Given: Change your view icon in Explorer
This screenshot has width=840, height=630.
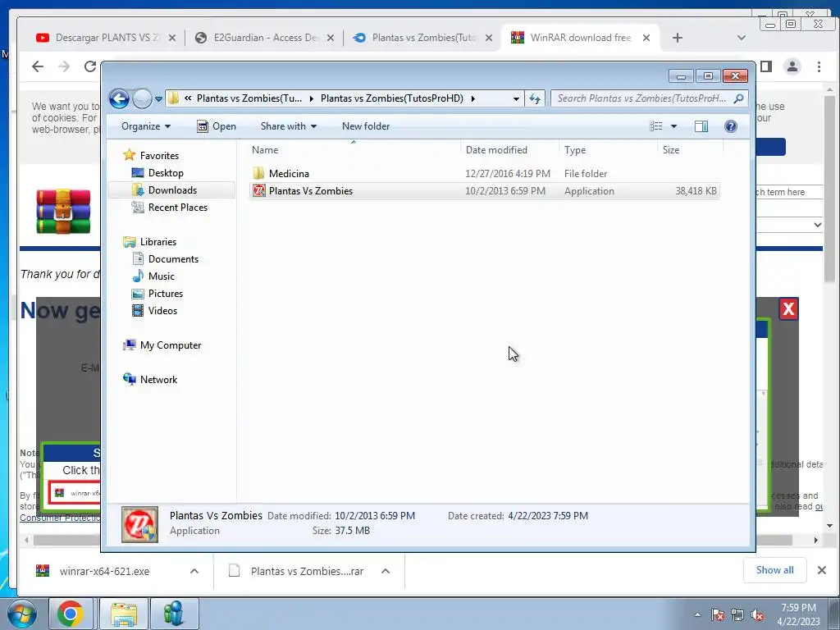Looking at the screenshot, I should click(656, 126).
